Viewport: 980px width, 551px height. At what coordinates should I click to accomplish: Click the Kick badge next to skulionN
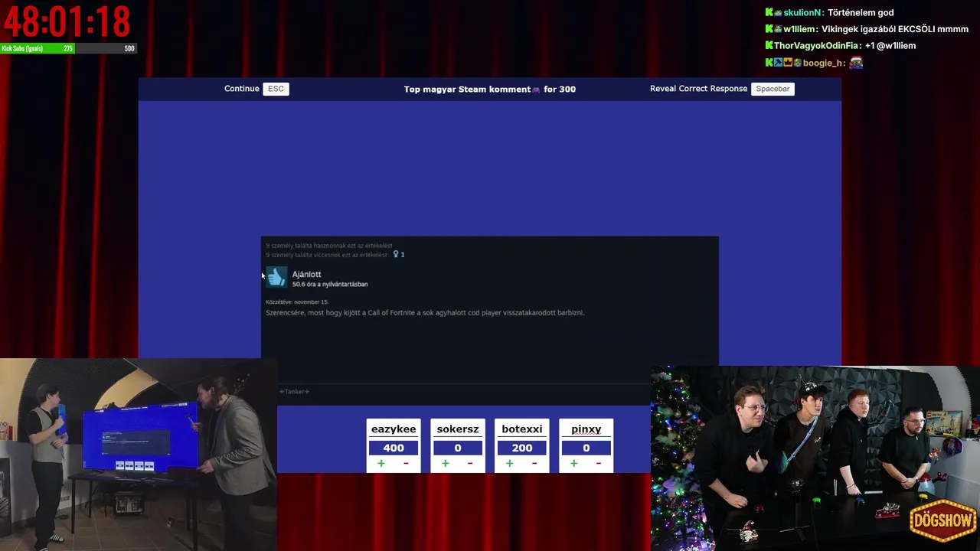click(x=769, y=12)
